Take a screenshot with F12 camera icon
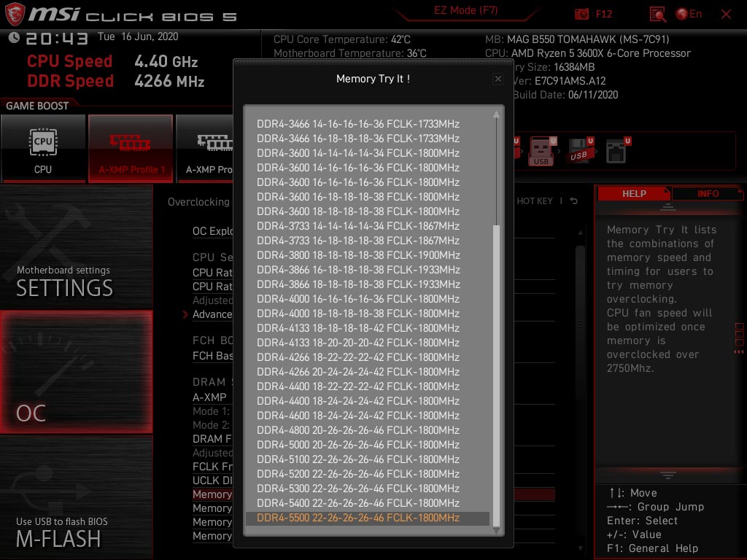Viewport: 747px width, 560px height. click(x=581, y=15)
